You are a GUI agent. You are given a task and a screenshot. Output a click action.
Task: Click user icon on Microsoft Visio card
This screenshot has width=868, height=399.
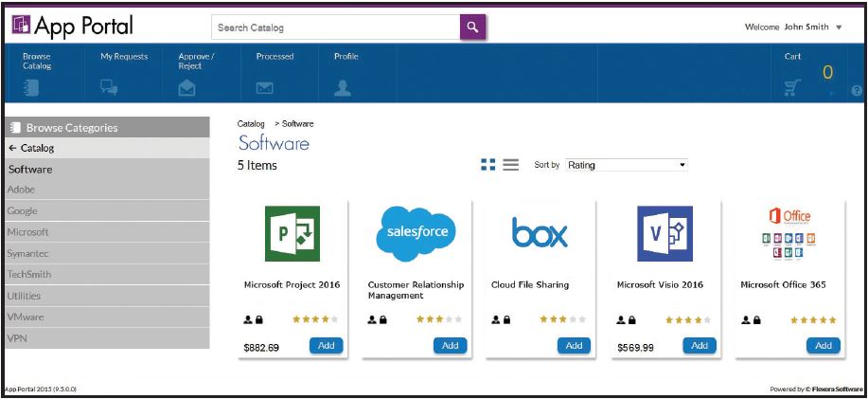(x=621, y=319)
